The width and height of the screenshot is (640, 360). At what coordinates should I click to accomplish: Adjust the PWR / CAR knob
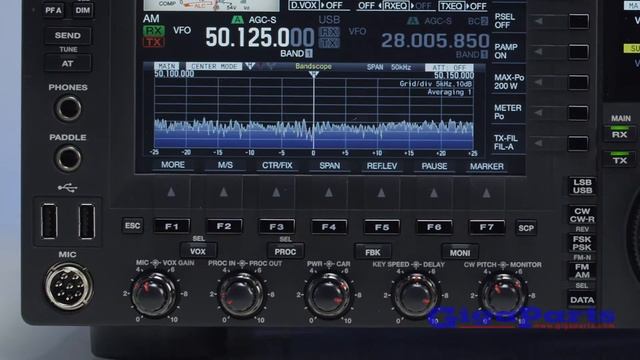(x=328, y=296)
